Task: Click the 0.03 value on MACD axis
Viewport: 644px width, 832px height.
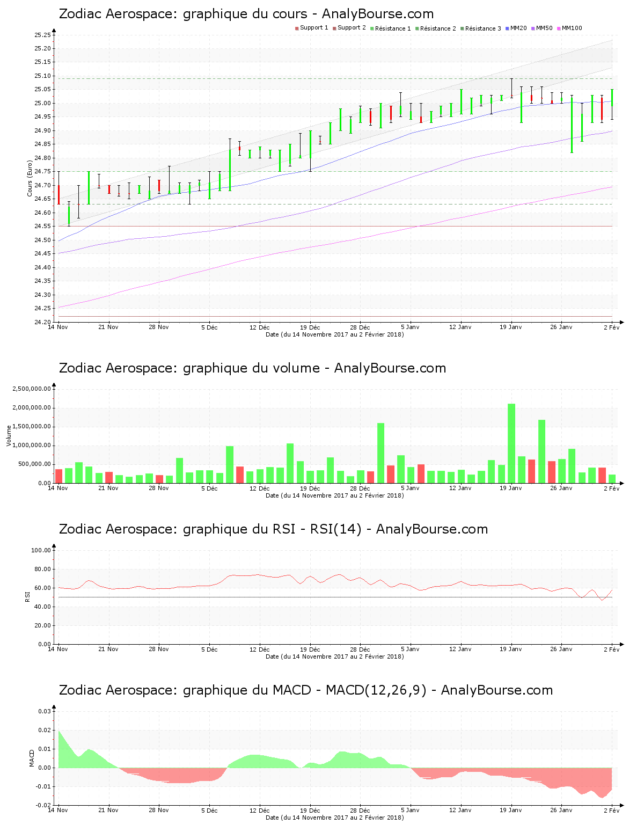Action: (x=45, y=711)
